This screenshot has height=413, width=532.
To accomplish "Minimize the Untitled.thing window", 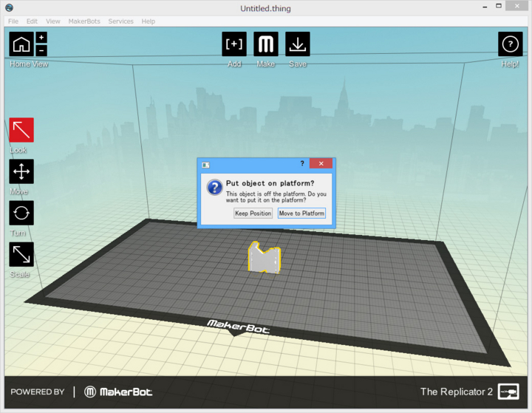I will point(485,7).
